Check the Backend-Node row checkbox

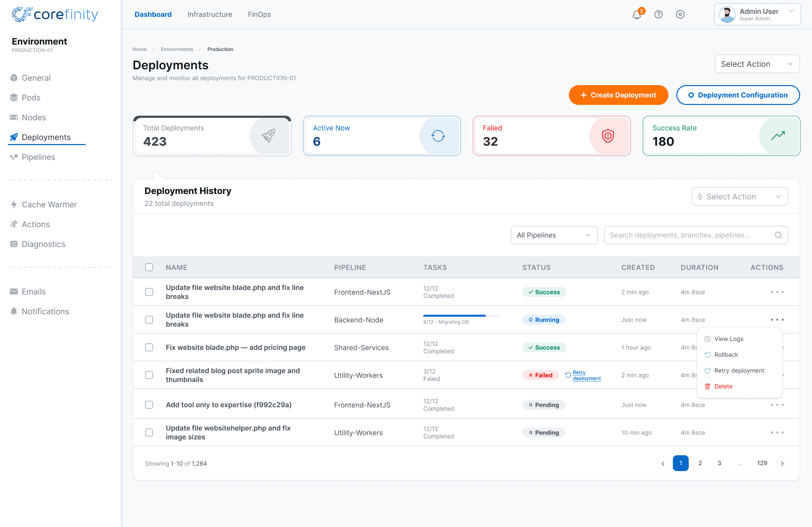[149, 320]
